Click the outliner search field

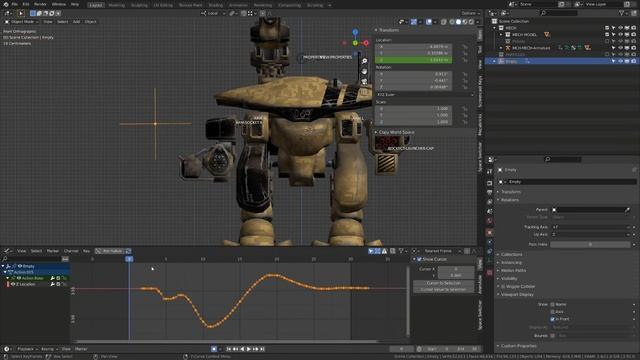click(559, 13)
